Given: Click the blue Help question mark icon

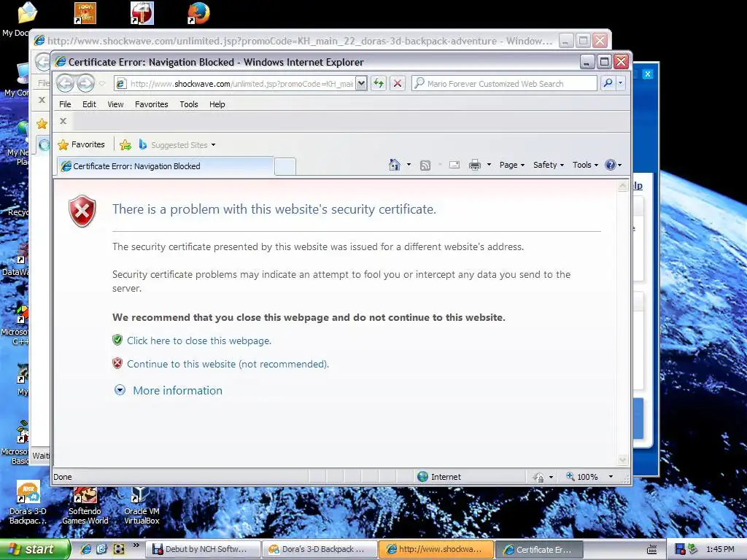Looking at the screenshot, I should click(x=611, y=165).
